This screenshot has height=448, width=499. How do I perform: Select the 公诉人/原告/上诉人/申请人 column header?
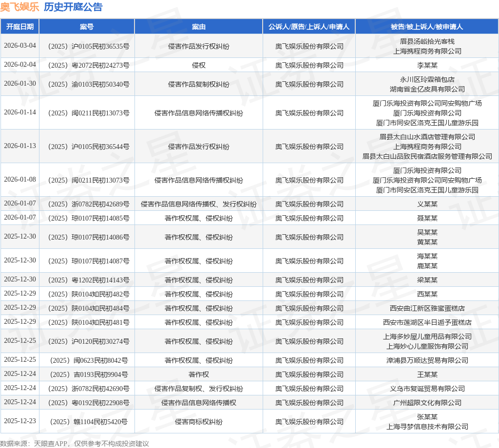point(309,27)
